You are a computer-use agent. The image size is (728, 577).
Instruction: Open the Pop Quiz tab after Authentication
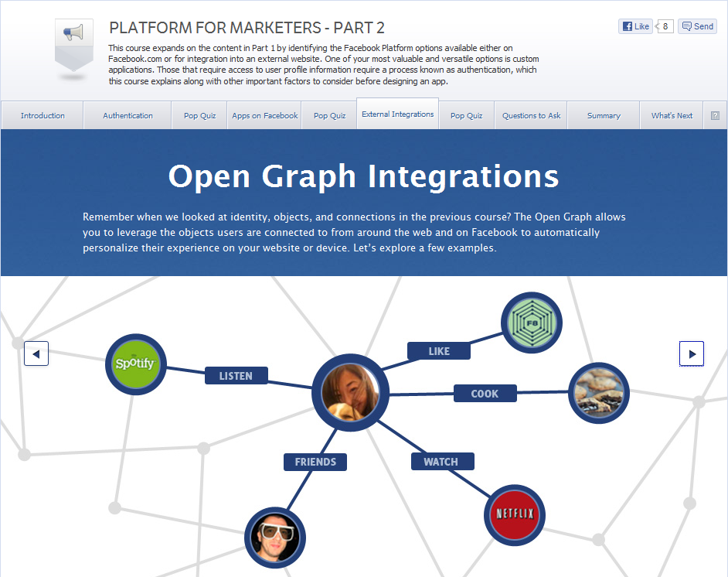(199, 116)
